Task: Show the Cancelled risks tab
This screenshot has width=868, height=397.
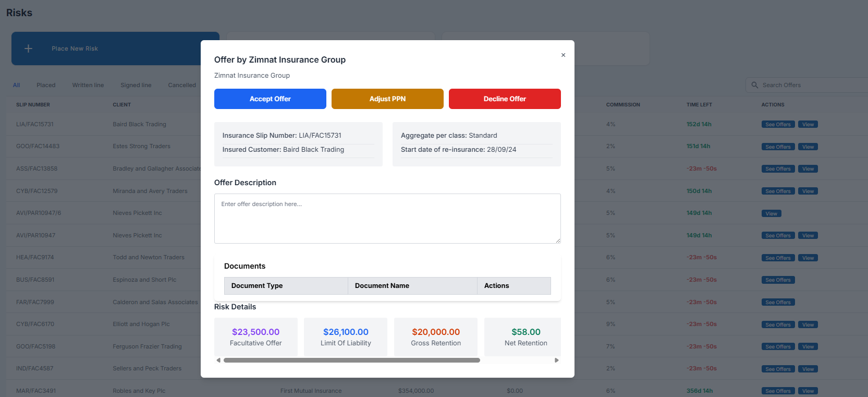Action: tap(182, 85)
